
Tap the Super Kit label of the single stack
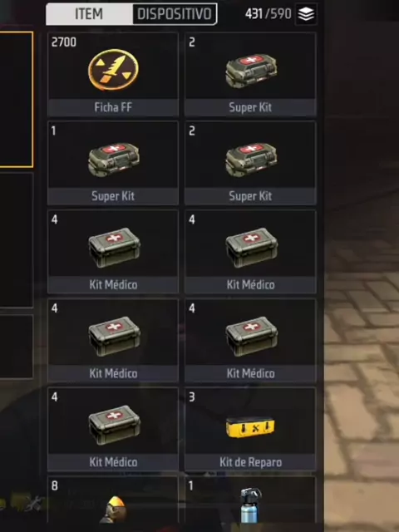[113, 196]
